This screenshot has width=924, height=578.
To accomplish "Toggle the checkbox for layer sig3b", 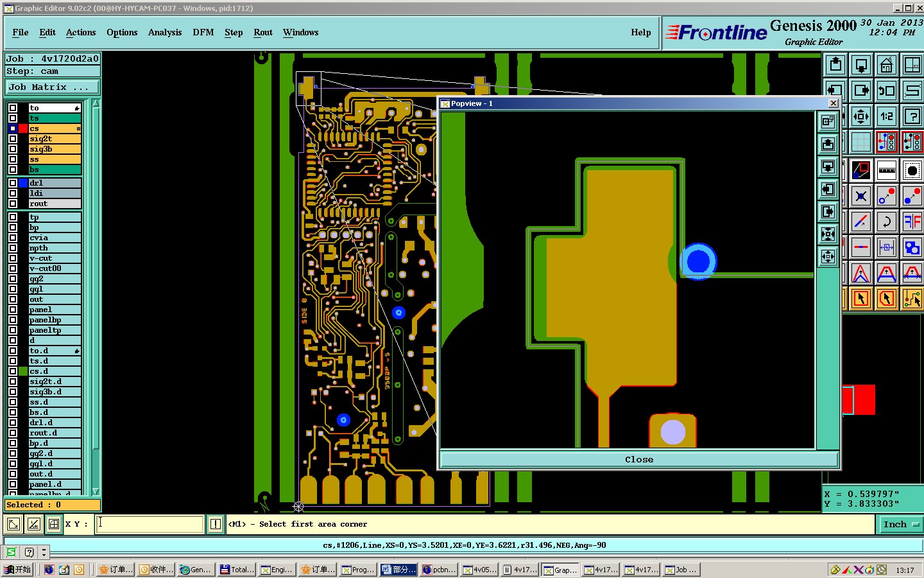I will point(13,149).
